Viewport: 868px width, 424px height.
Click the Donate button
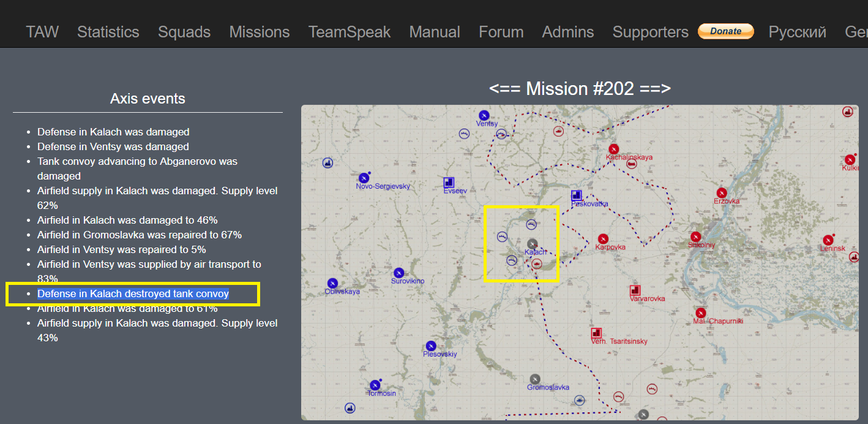point(726,31)
